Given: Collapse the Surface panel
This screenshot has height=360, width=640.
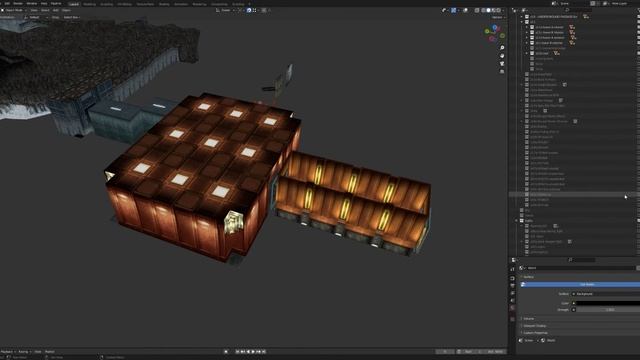Looking at the screenshot, I should click(x=528, y=277).
